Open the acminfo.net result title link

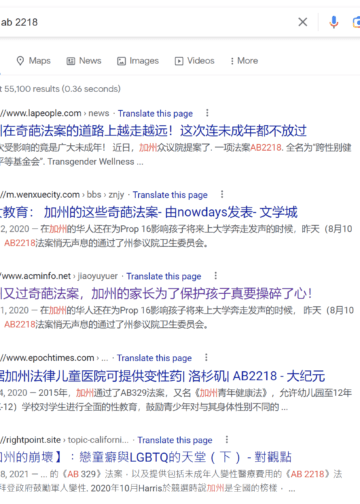coord(156,294)
